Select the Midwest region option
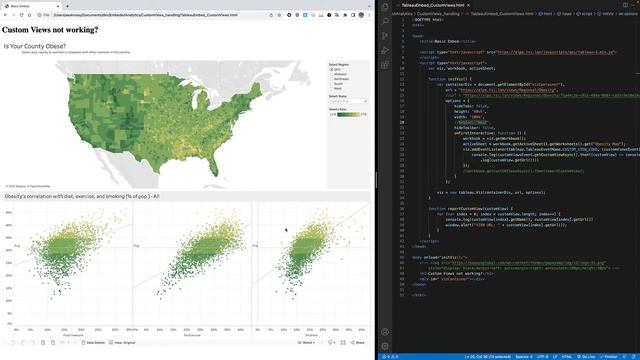This screenshot has height=360, width=640. [338, 74]
